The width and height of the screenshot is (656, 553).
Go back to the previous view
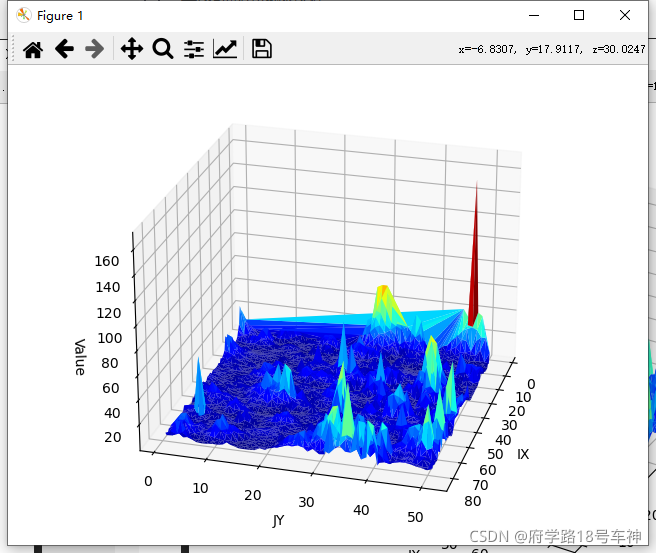(64, 49)
